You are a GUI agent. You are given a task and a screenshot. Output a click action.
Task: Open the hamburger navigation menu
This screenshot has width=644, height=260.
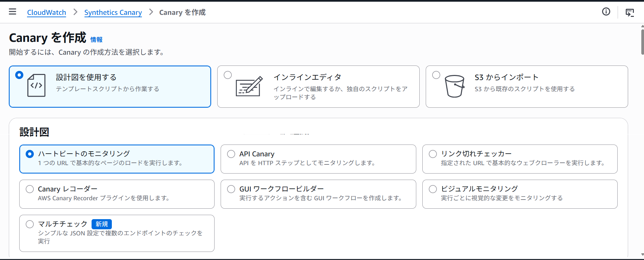click(13, 12)
